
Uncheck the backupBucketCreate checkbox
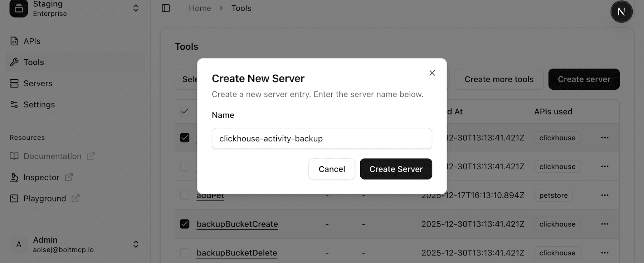185,224
